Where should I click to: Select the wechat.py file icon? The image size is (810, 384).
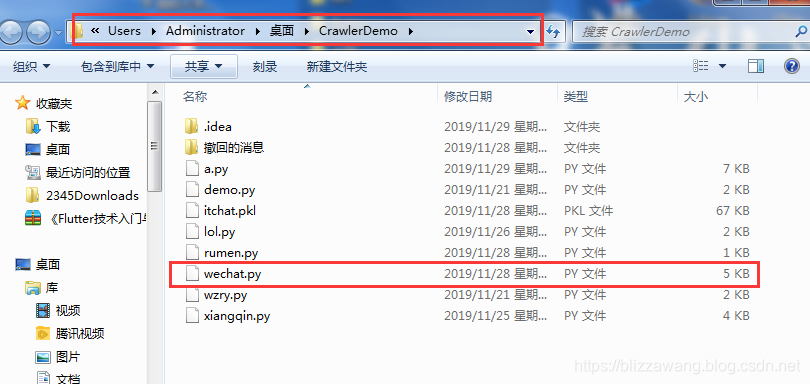tap(192, 274)
